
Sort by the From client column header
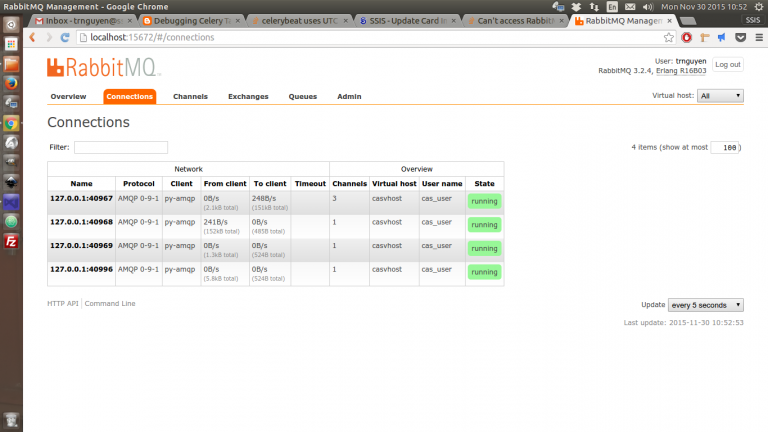[x=225, y=184]
